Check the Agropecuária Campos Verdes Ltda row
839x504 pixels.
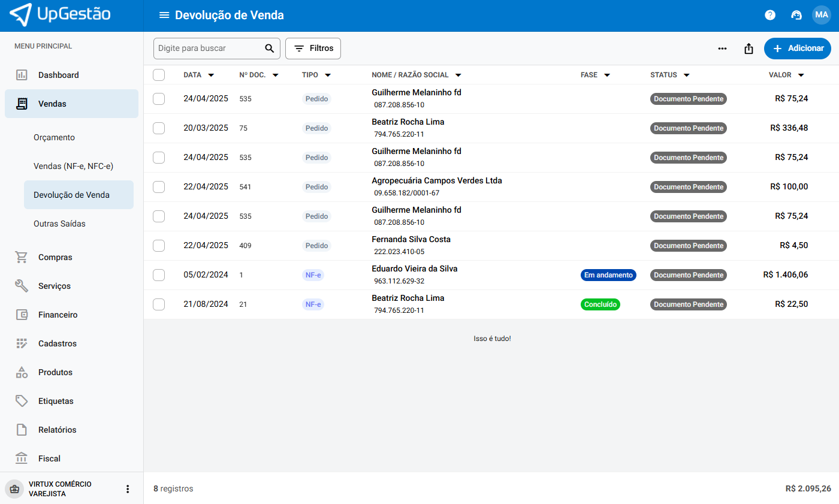click(159, 187)
